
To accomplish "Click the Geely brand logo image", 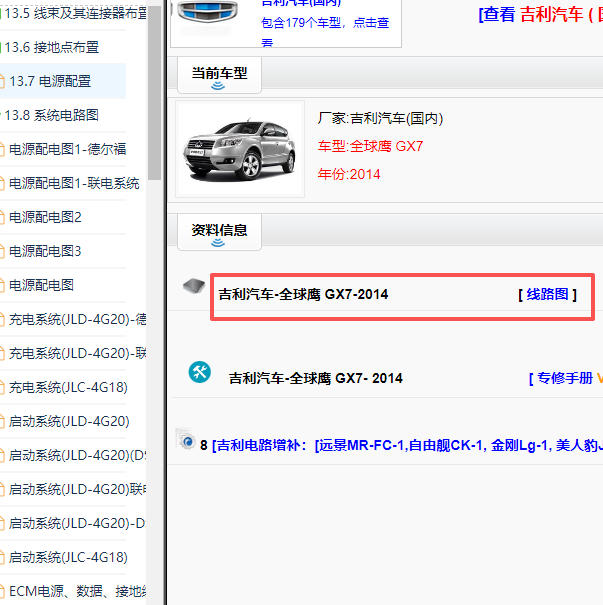I will pos(208,11).
